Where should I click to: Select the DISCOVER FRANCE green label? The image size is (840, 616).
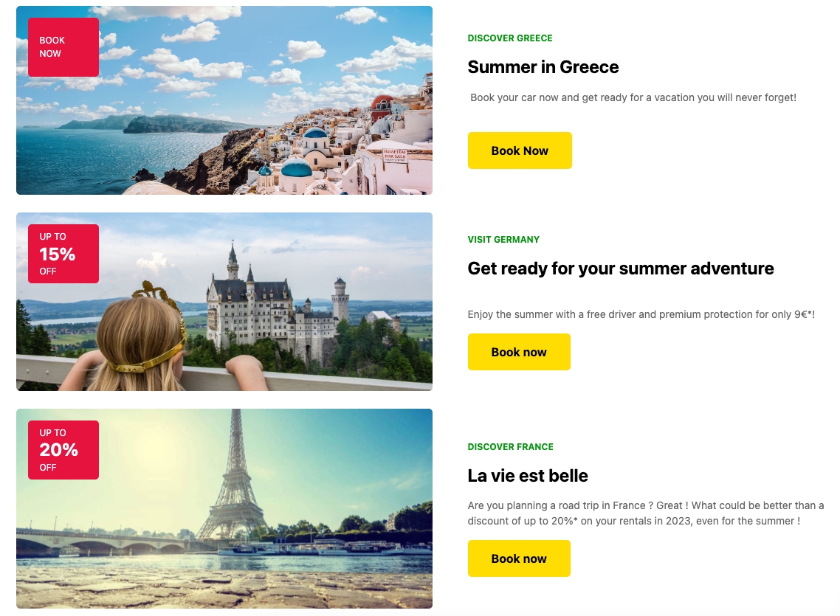(x=511, y=447)
